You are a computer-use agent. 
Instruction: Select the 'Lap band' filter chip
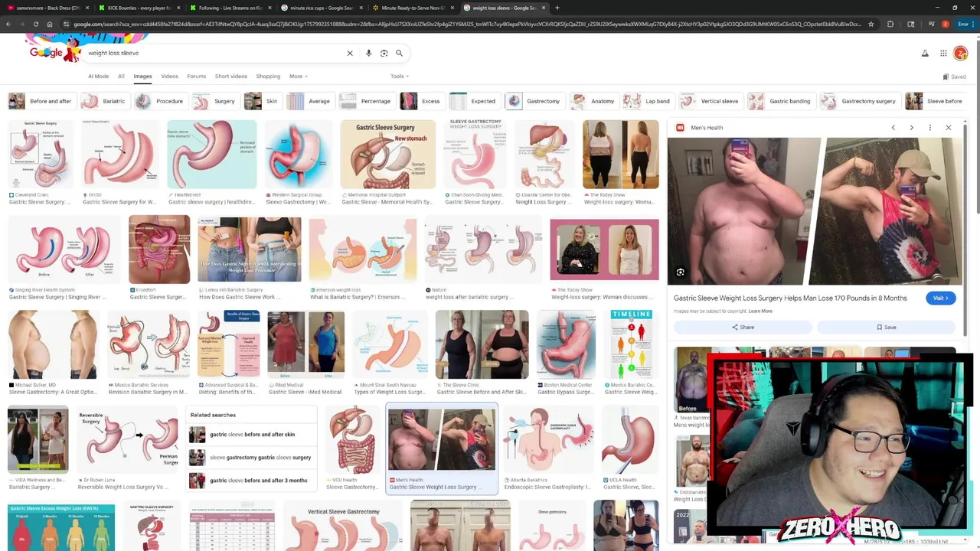coord(648,101)
